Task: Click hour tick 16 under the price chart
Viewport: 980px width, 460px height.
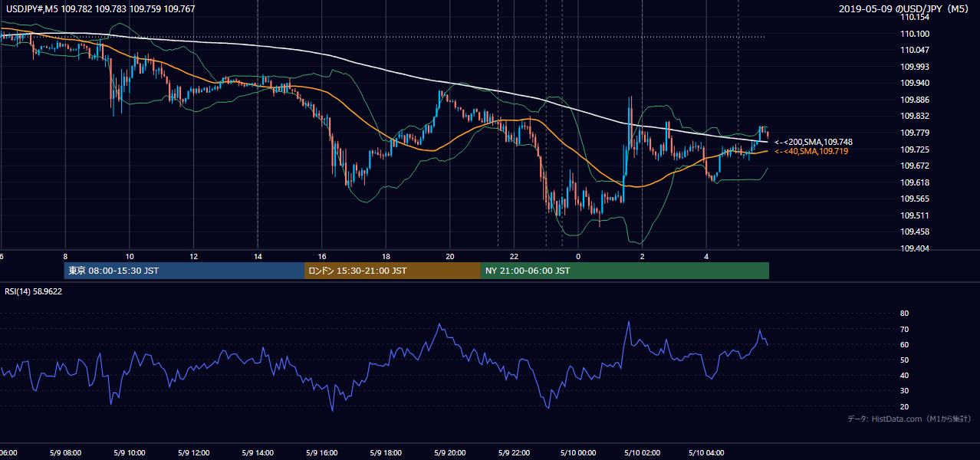Action: [322, 256]
